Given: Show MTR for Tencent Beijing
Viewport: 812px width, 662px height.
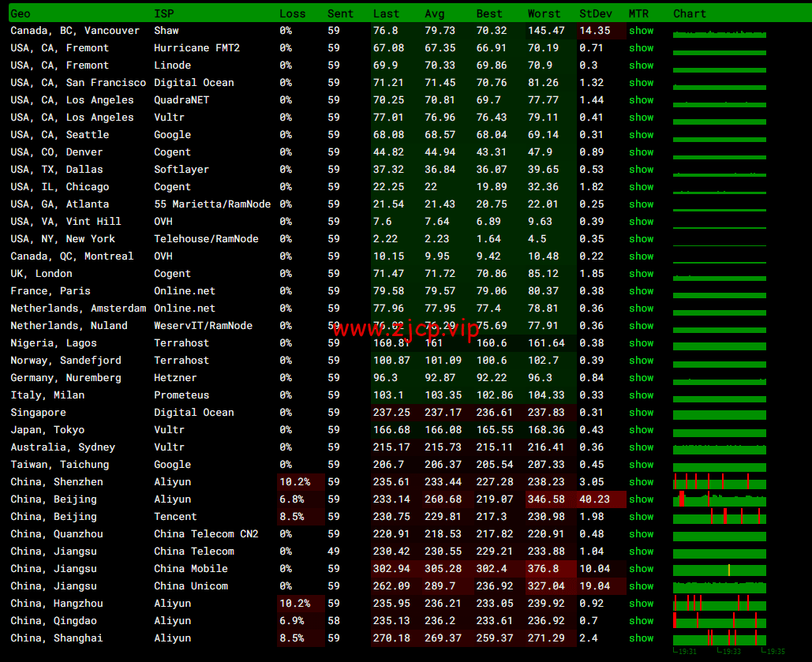Looking at the screenshot, I should (641, 517).
